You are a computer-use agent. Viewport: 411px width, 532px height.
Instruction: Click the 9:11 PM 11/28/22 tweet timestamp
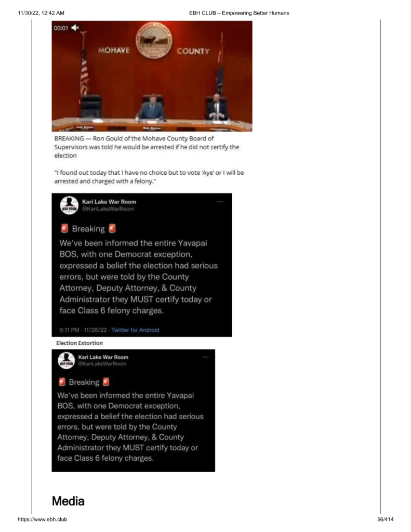[83, 330]
